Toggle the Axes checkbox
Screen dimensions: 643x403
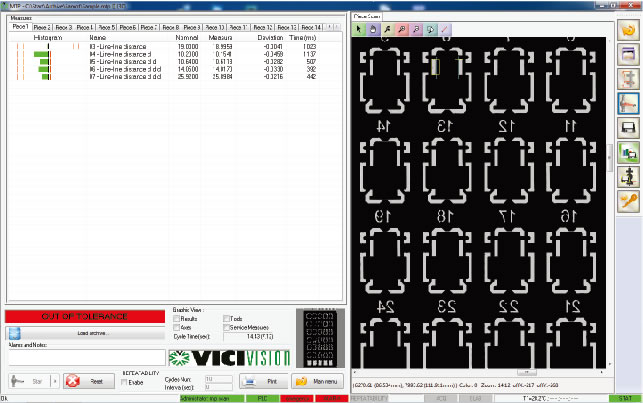176,327
